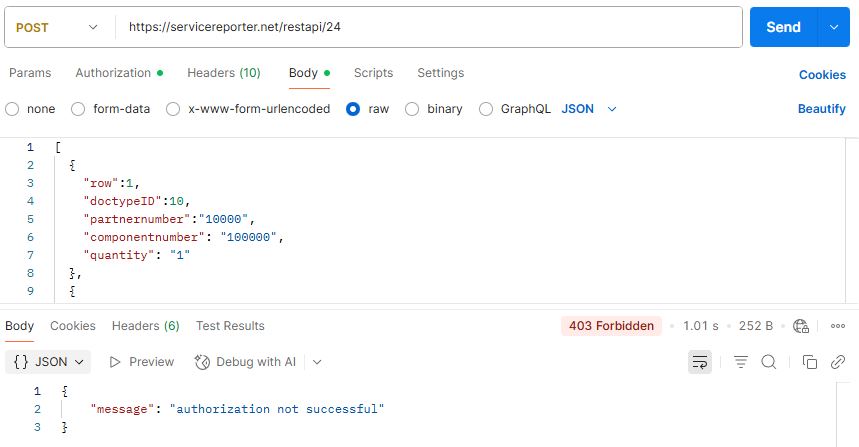Click the network globe lock icon
Viewport: 859px width, 447px height.
coord(801,326)
